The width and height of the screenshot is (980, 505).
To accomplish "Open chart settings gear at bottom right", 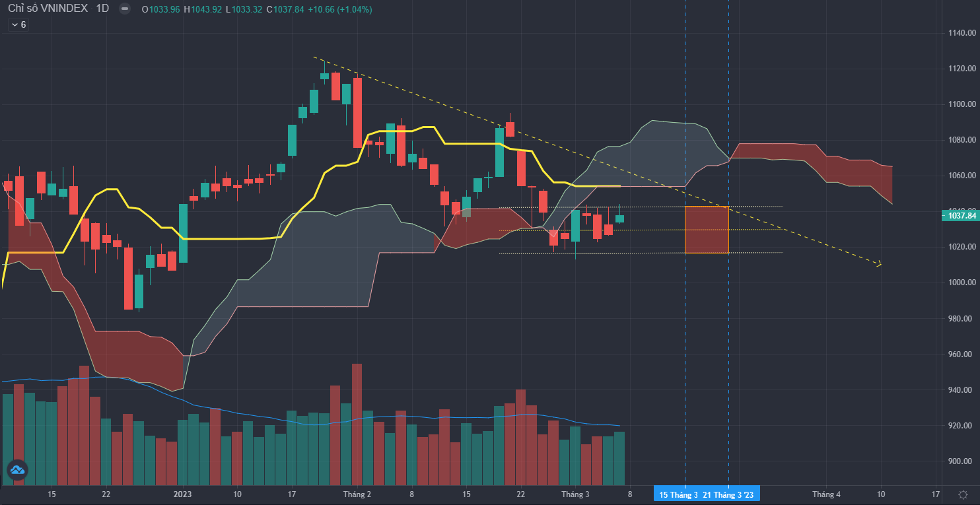I will 963,494.
